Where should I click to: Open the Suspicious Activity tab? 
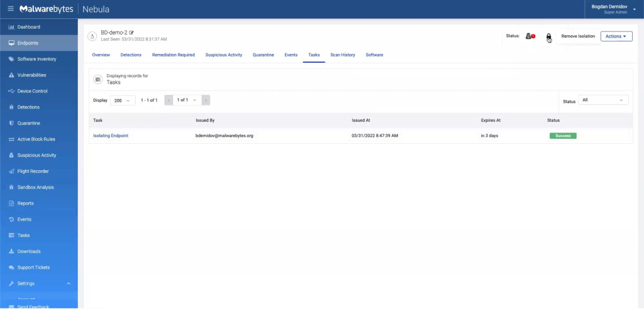(224, 55)
